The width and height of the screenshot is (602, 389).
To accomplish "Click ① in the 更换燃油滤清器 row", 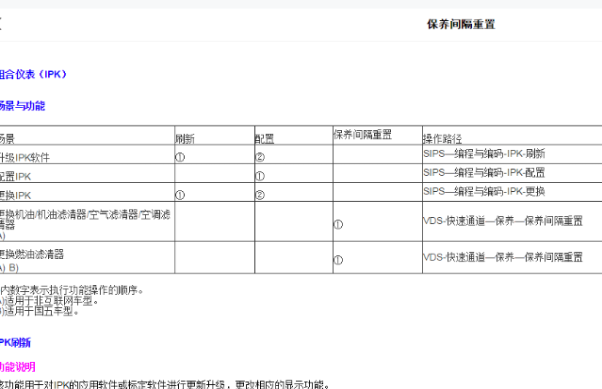I will tap(338, 260).
